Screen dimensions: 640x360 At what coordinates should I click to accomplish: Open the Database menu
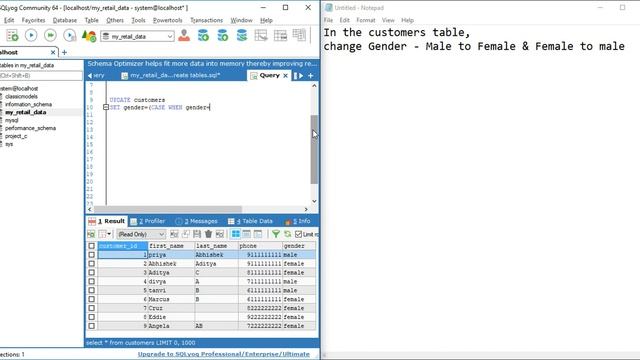tap(64, 20)
